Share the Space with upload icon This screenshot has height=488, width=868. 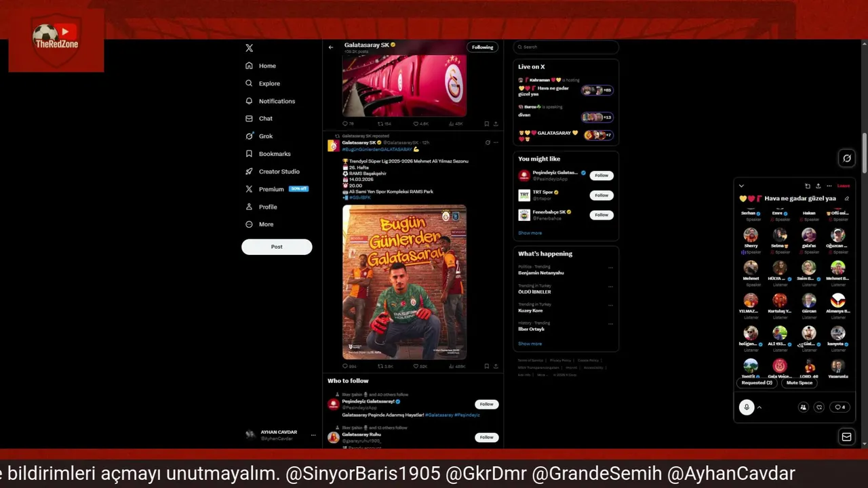(x=818, y=186)
